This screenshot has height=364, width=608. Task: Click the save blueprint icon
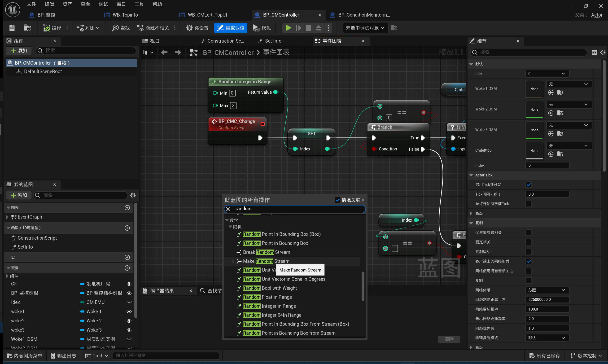click(12, 28)
